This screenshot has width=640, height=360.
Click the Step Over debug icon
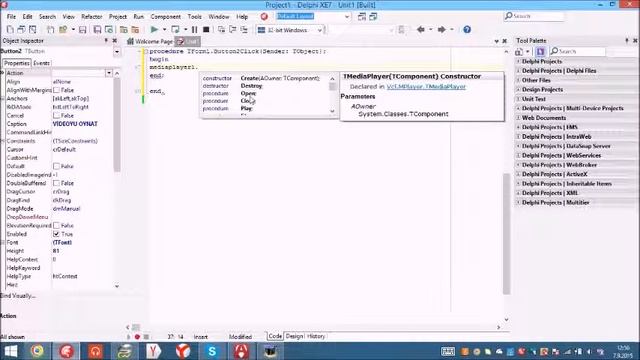click(x=233, y=29)
